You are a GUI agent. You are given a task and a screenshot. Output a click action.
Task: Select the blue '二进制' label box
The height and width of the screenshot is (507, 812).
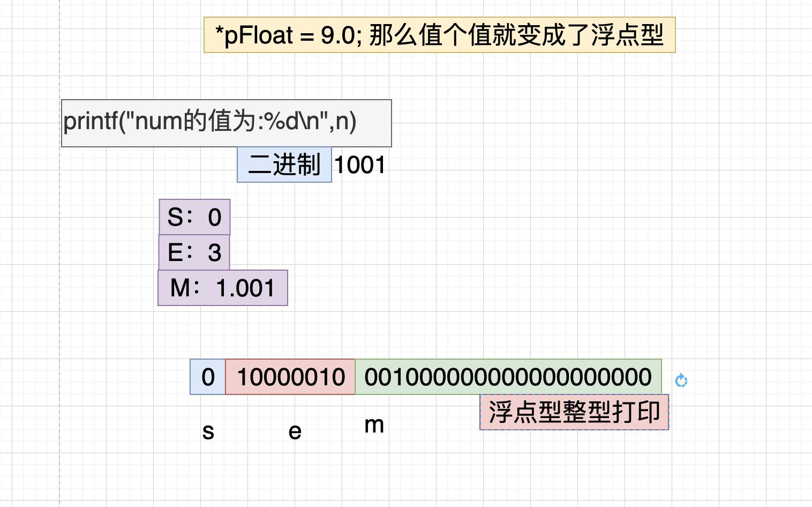tap(284, 165)
